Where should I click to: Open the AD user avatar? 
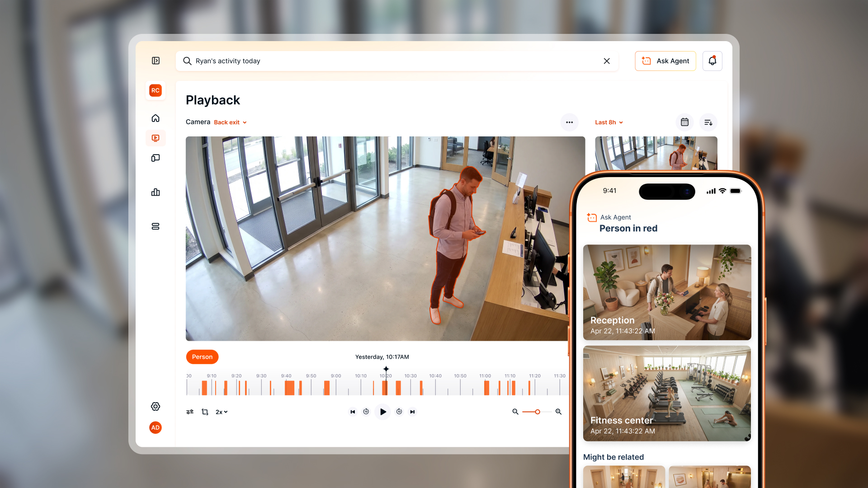pyautogui.click(x=156, y=427)
